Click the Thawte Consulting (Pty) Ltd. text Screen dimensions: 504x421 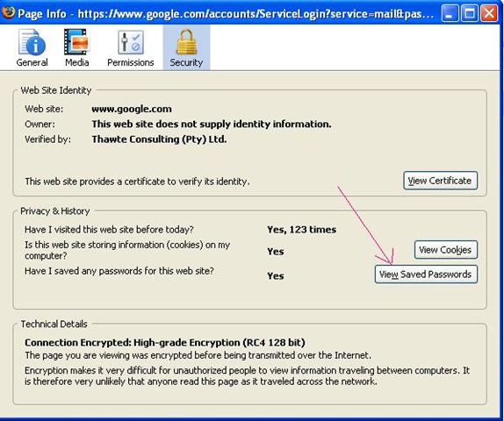[159, 139]
